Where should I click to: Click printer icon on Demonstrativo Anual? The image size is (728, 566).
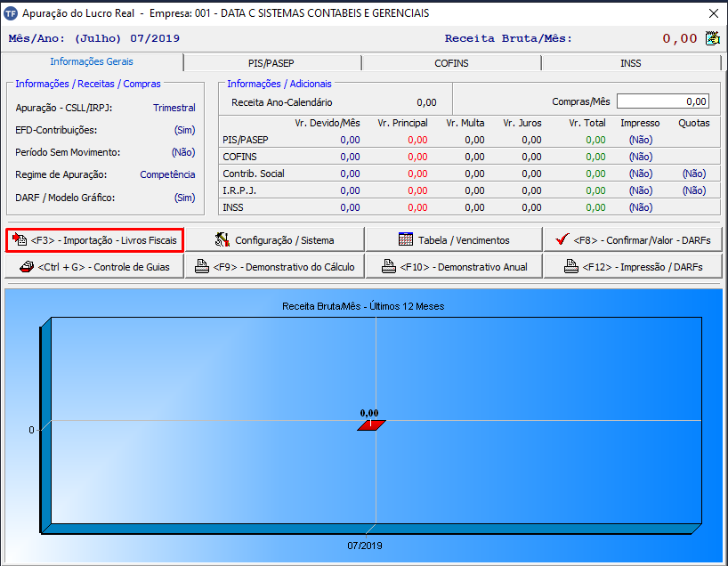pyautogui.click(x=389, y=266)
